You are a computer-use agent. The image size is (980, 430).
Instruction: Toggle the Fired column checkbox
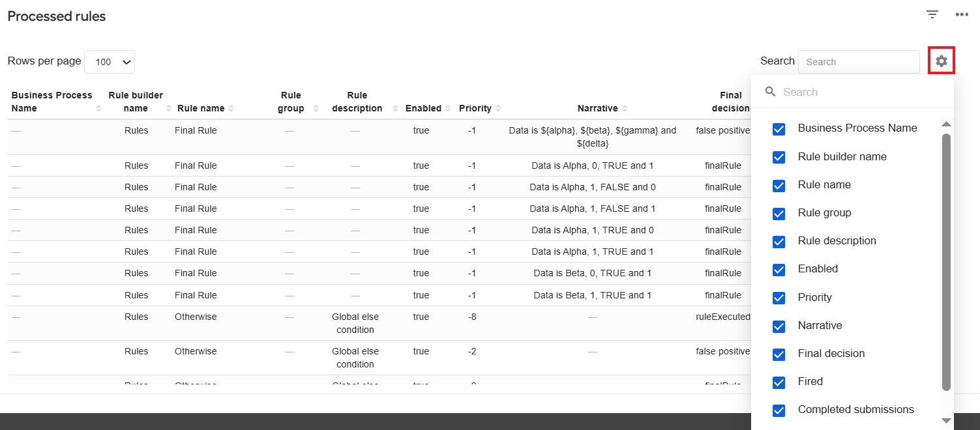[779, 382]
